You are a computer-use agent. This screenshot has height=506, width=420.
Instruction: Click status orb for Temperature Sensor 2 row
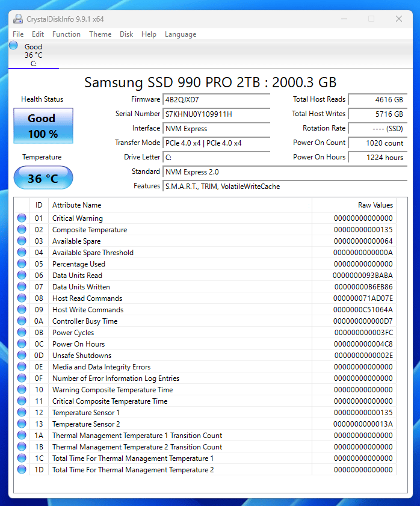(22, 424)
